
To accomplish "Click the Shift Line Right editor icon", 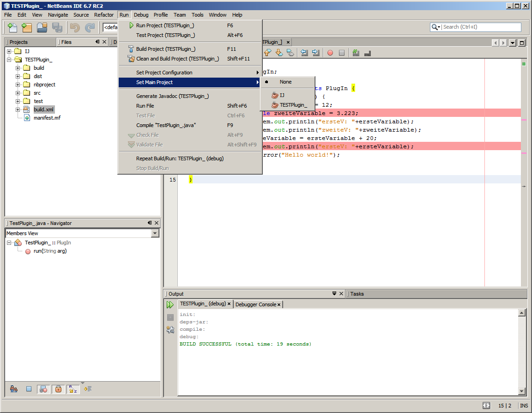I will (316, 53).
